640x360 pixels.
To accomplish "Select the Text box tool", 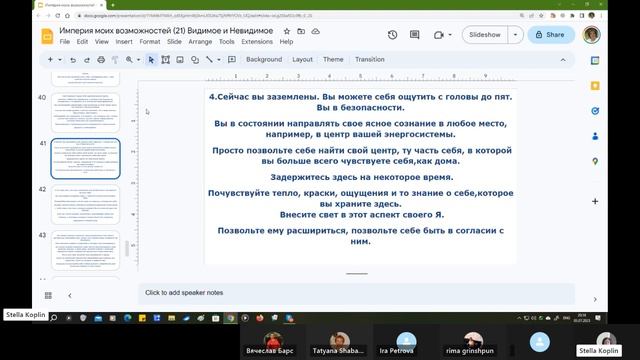I will [x=165, y=60].
